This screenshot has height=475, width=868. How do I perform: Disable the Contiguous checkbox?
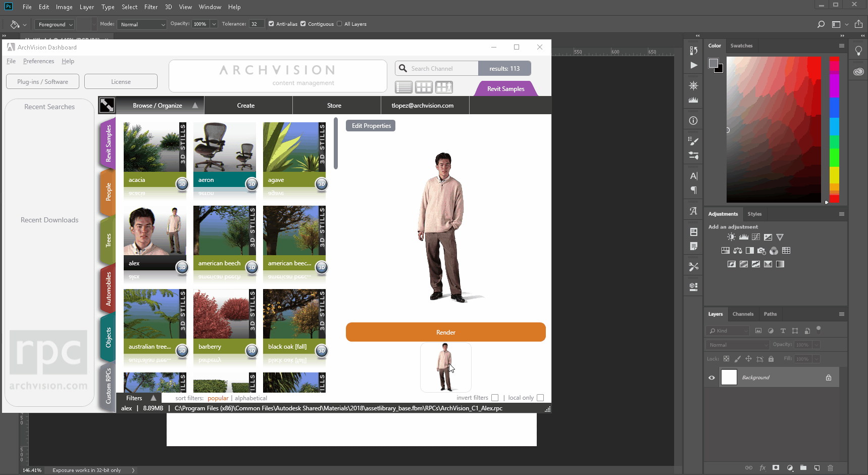point(303,24)
